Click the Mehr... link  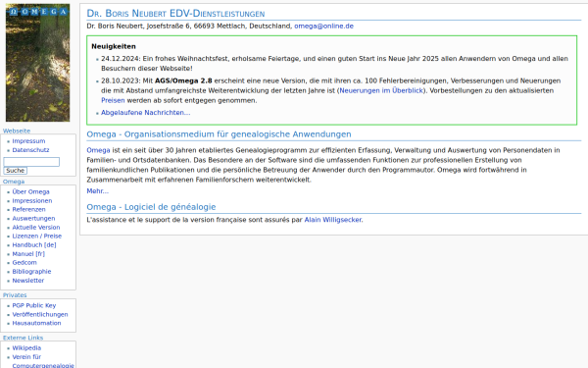[97, 191]
